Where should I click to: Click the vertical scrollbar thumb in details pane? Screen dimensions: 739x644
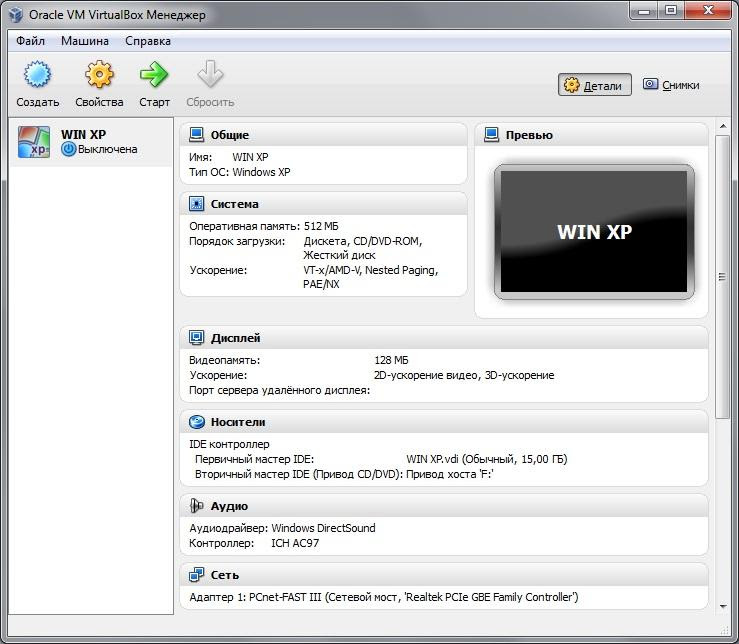click(x=722, y=277)
